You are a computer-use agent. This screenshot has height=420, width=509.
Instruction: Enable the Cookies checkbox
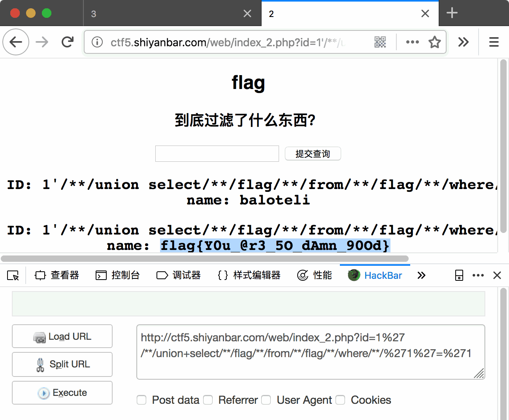coord(340,400)
